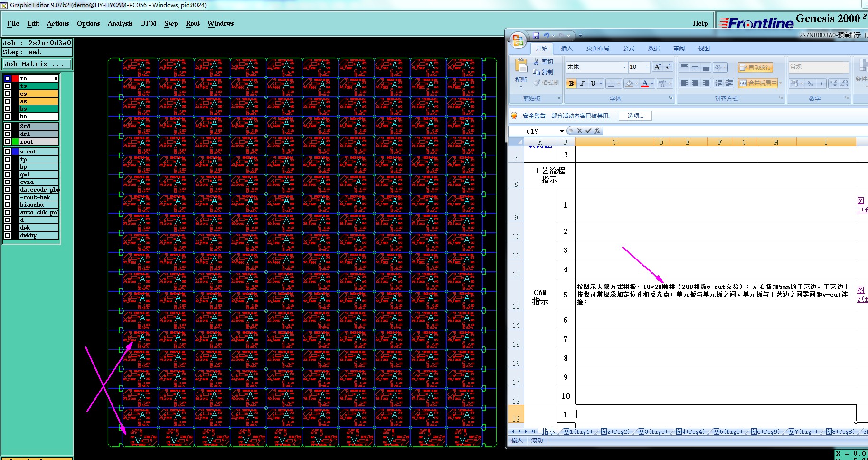
Task: Toggle visibility checkbox for layer v-cut
Action: (8, 152)
